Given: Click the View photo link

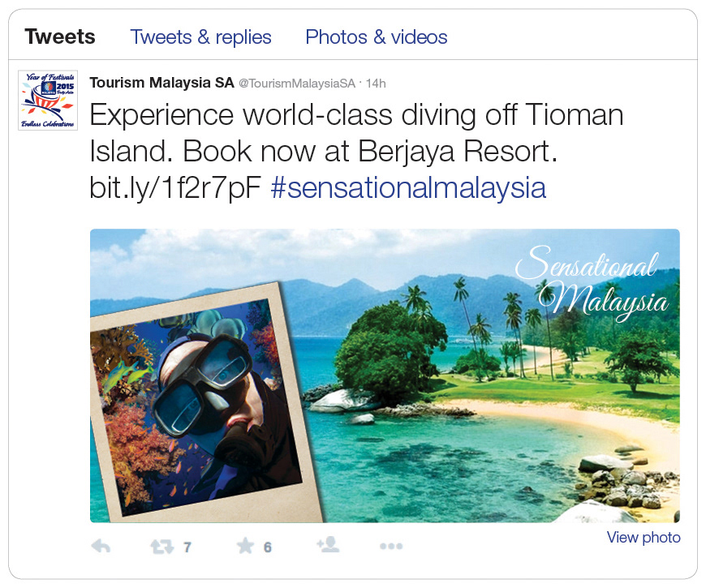Looking at the screenshot, I should (x=644, y=537).
